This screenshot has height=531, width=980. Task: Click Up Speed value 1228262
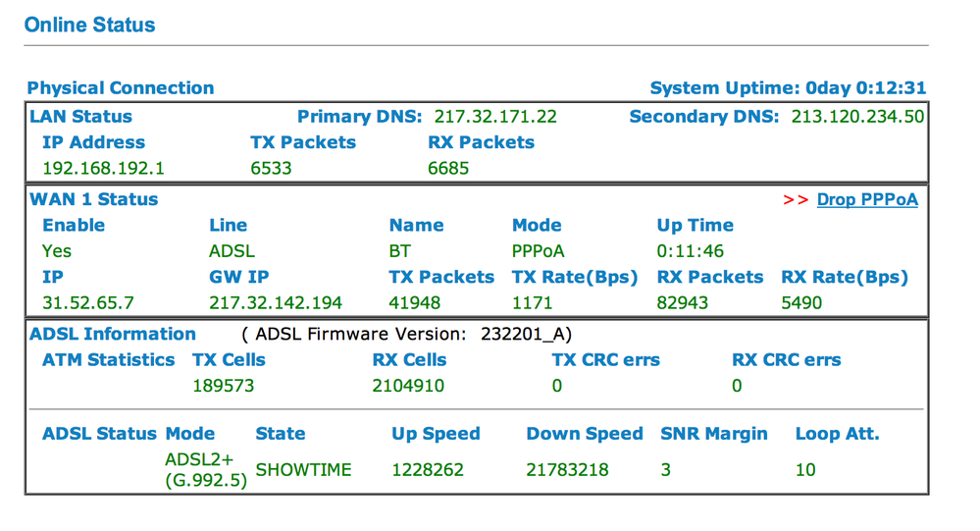(x=428, y=470)
